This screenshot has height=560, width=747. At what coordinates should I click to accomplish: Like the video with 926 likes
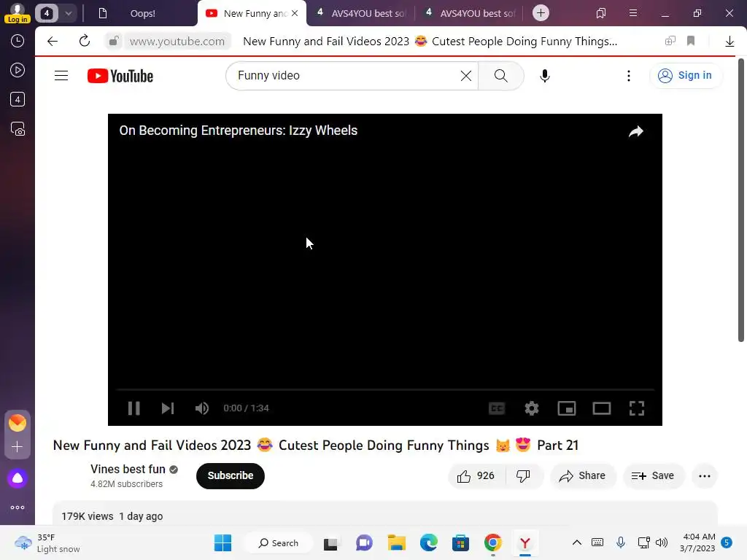click(476, 475)
